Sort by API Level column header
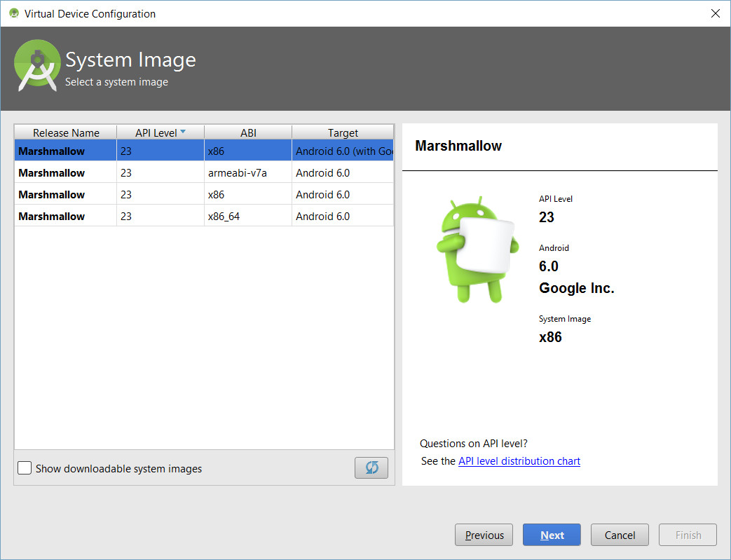This screenshot has width=731, height=560. tap(160, 132)
